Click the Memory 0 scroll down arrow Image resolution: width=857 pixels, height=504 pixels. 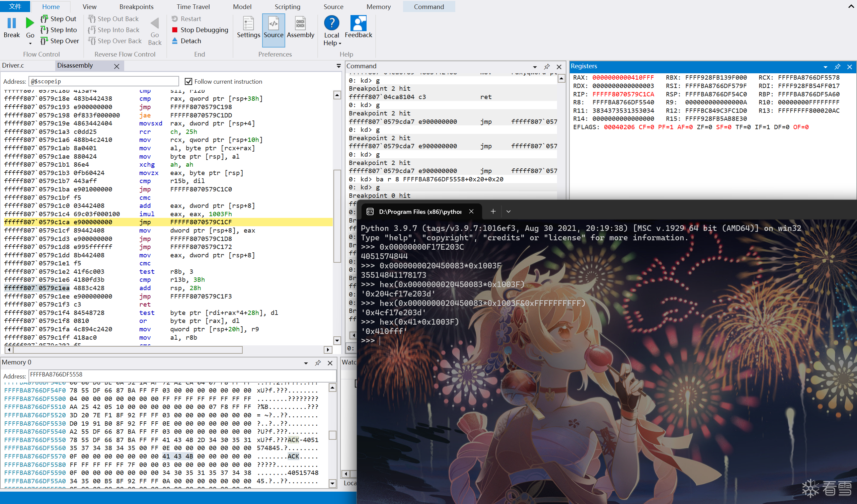(333, 483)
